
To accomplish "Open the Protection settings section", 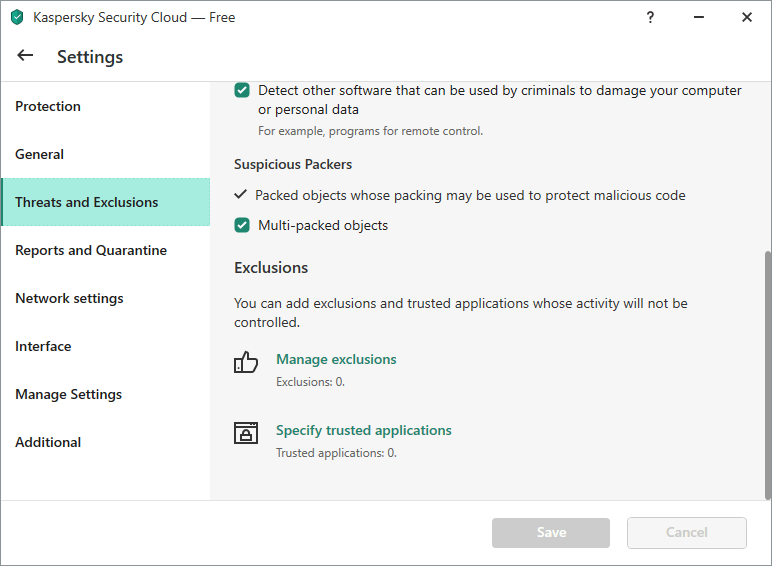I will click(105, 106).
